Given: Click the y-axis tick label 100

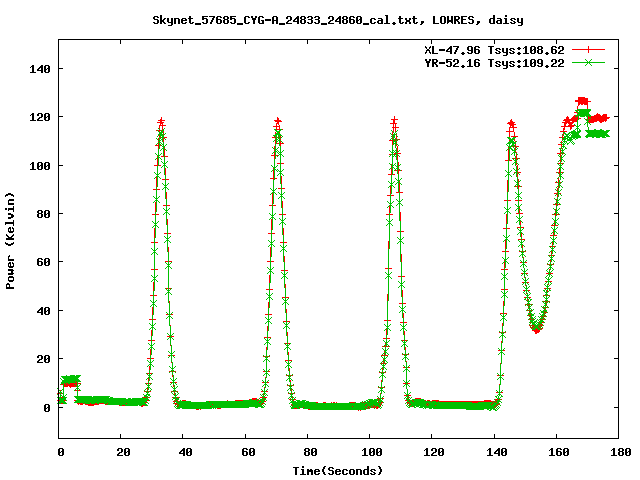Looking at the screenshot, I should [x=40, y=166].
